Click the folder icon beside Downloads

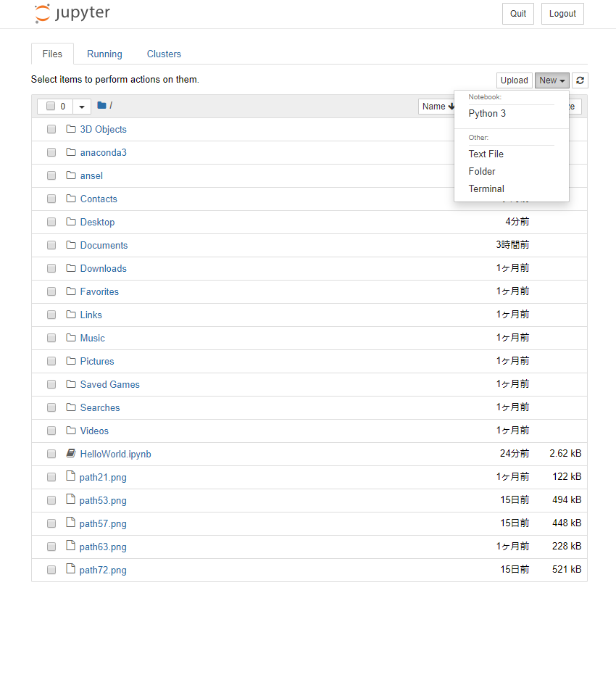coord(71,268)
